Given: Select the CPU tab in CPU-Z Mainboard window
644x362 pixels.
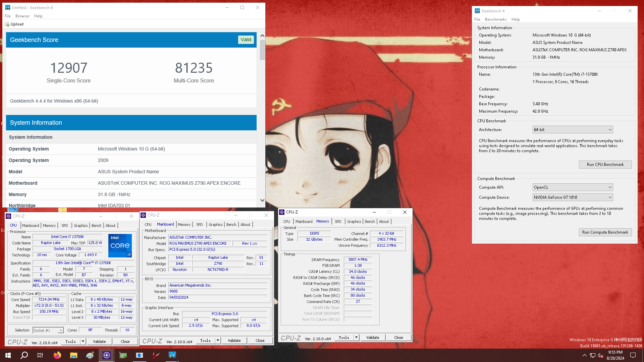Looking at the screenshot, I should click(x=148, y=225).
